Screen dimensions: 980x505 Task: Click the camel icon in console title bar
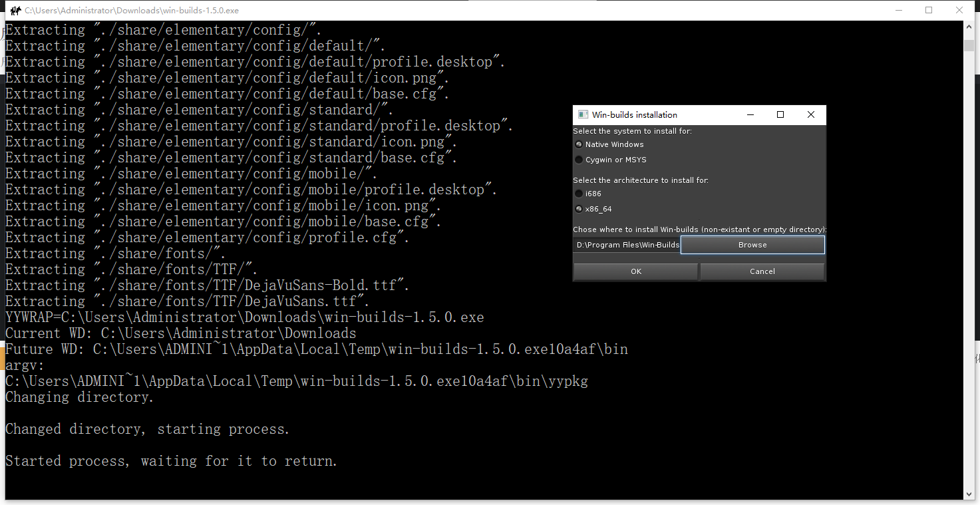[x=15, y=10]
